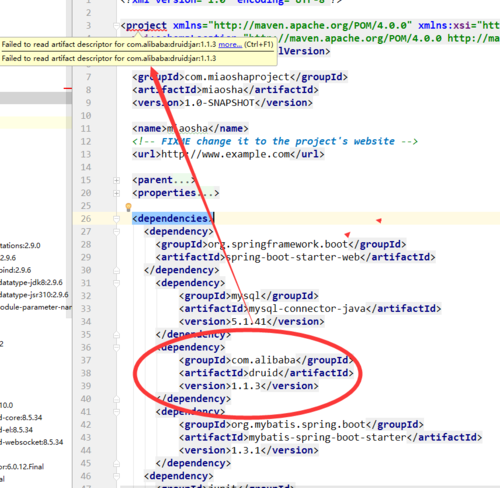The height and width of the screenshot is (488, 500).
Task: Click line number 10 in the gutter
Action: tap(86, 116)
